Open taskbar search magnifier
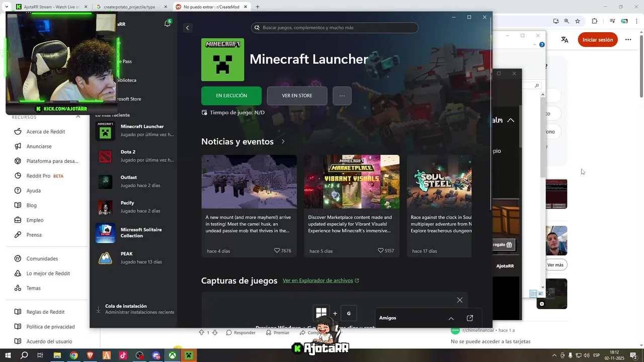This screenshot has width=644, height=362. coord(24,355)
